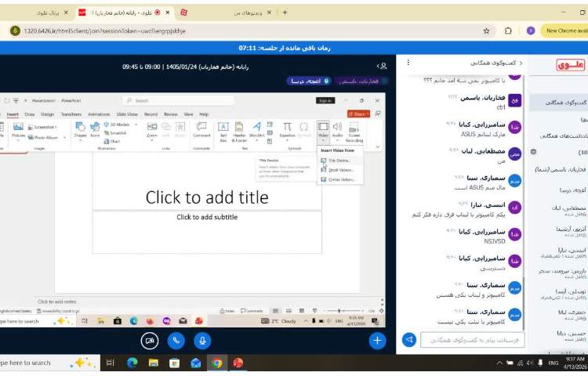The image size is (588, 376).
Task: Show hidden icons in system tray
Action: (x=499, y=363)
